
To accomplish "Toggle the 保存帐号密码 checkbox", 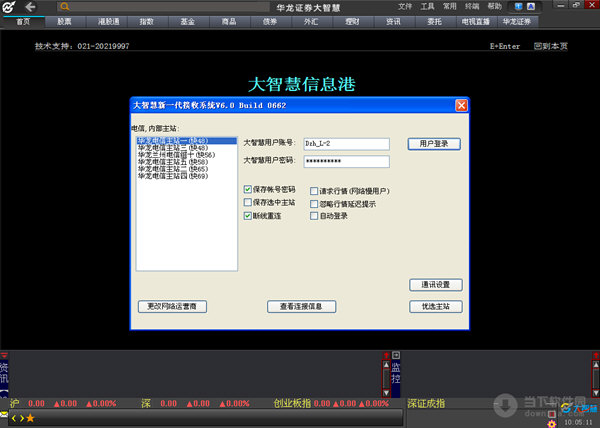I will pos(248,189).
